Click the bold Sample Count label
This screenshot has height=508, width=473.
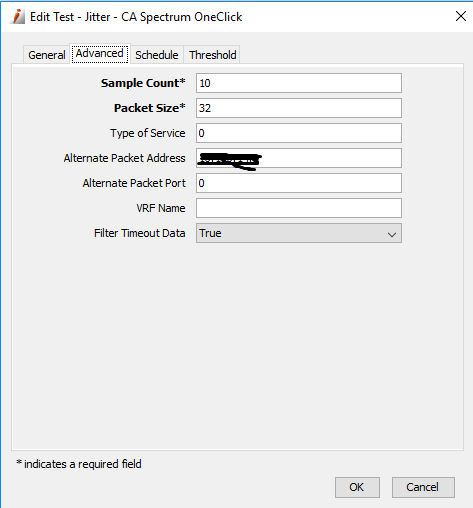[143, 83]
